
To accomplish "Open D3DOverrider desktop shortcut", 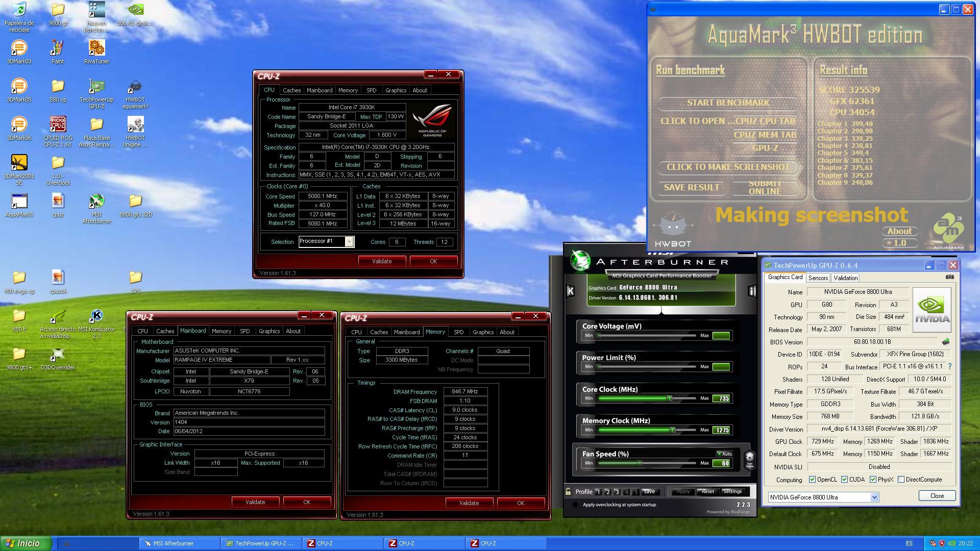I will pyautogui.click(x=58, y=358).
